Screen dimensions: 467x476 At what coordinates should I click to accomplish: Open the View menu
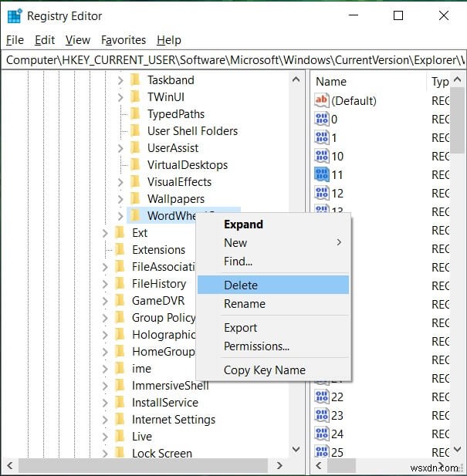[78, 40]
